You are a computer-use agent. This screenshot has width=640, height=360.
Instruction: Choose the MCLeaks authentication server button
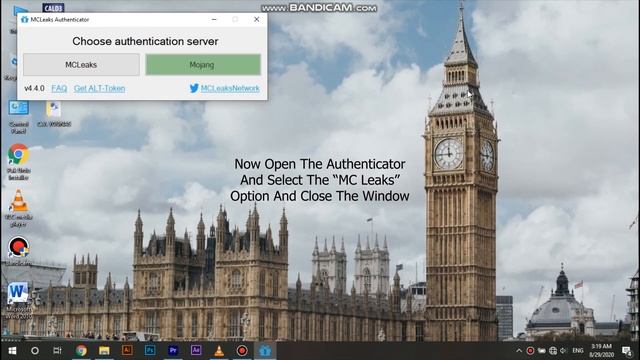click(x=81, y=64)
